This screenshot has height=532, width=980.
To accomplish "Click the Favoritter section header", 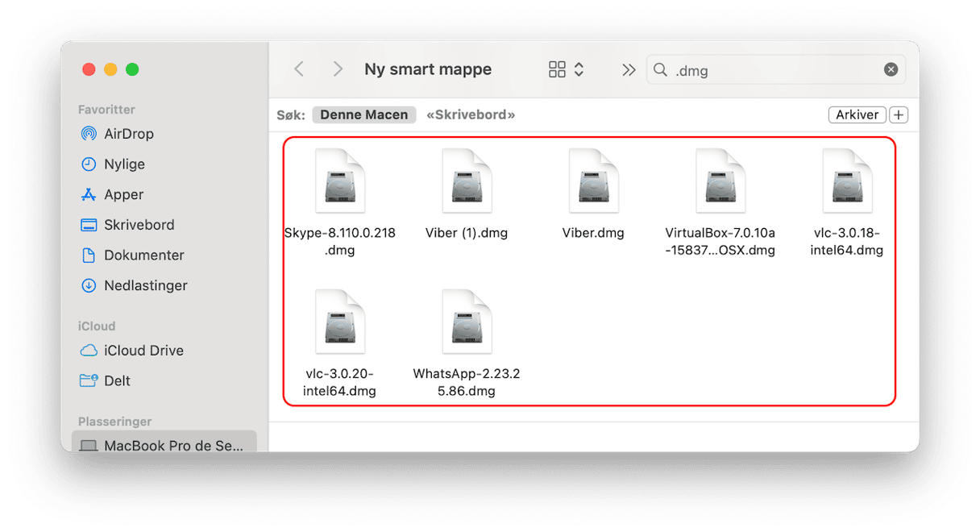I will pyautogui.click(x=106, y=109).
